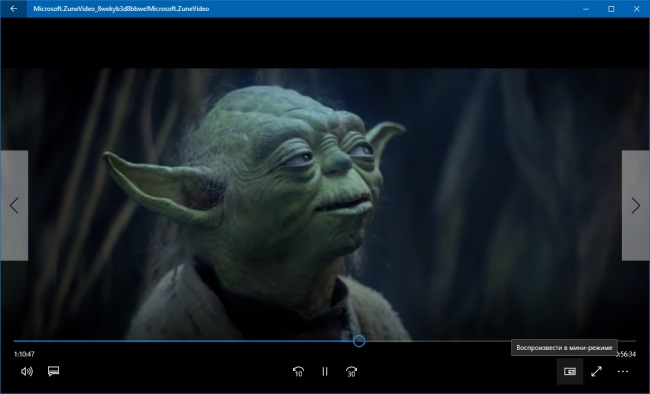Skip forward 30 seconds
Screen dimensions: 650x394
coord(351,372)
